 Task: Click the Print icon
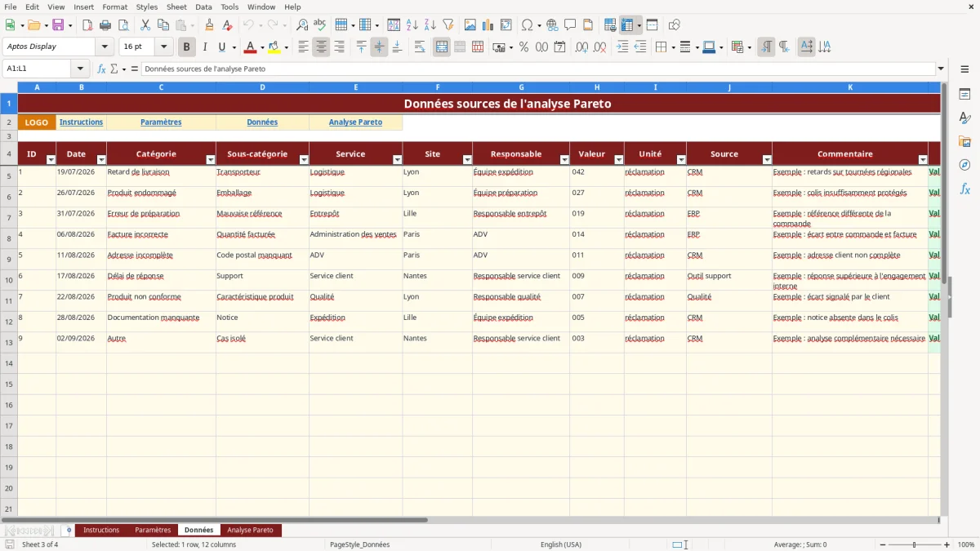pyautogui.click(x=105, y=25)
